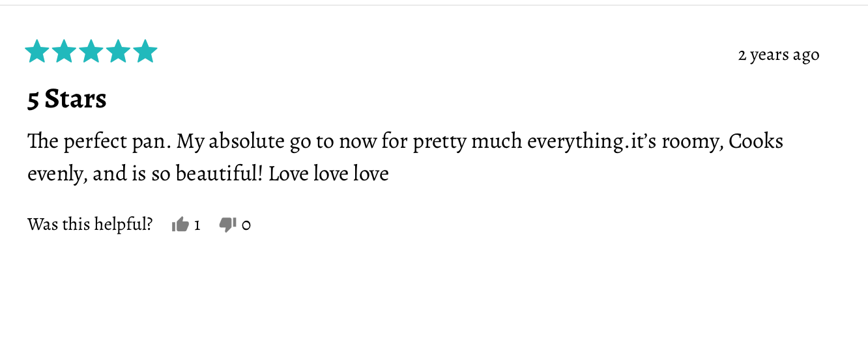The image size is (868, 349).
Task: Click the "5 Stars" review title
Action: coord(66,100)
